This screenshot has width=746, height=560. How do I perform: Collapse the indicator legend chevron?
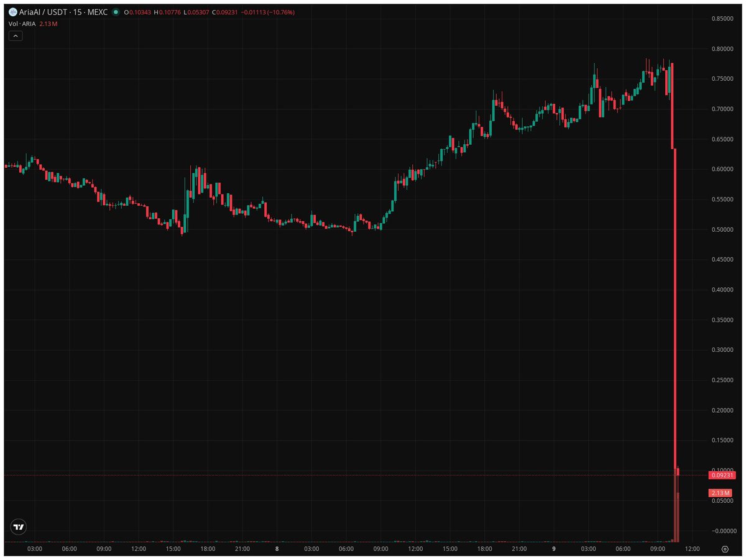tap(16, 36)
